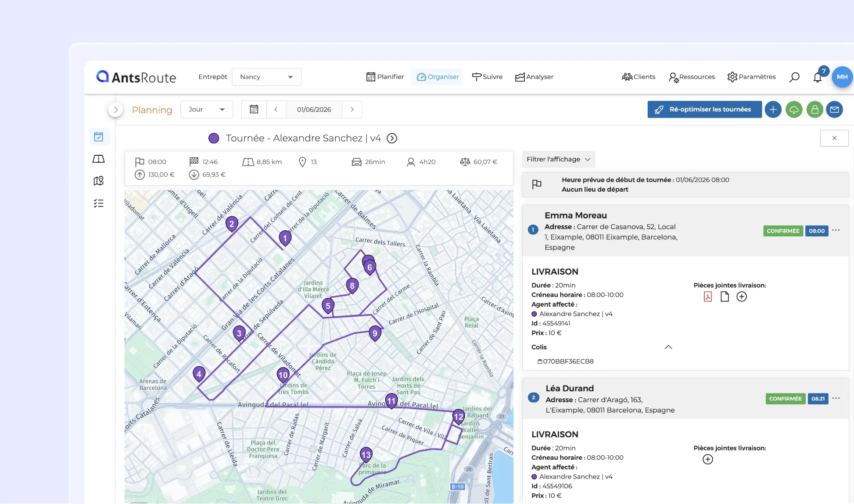
Task: Click map marker 2
Action: pyautogui.click(x=232, y=224)
